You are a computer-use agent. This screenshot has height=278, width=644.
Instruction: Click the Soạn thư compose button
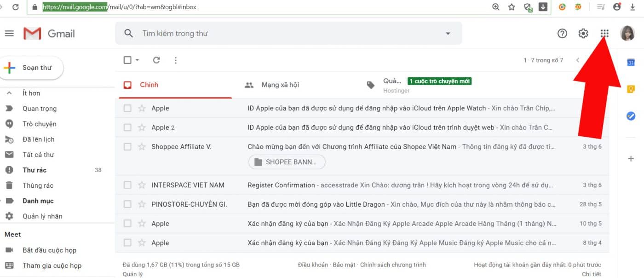(x=32, y=67)
